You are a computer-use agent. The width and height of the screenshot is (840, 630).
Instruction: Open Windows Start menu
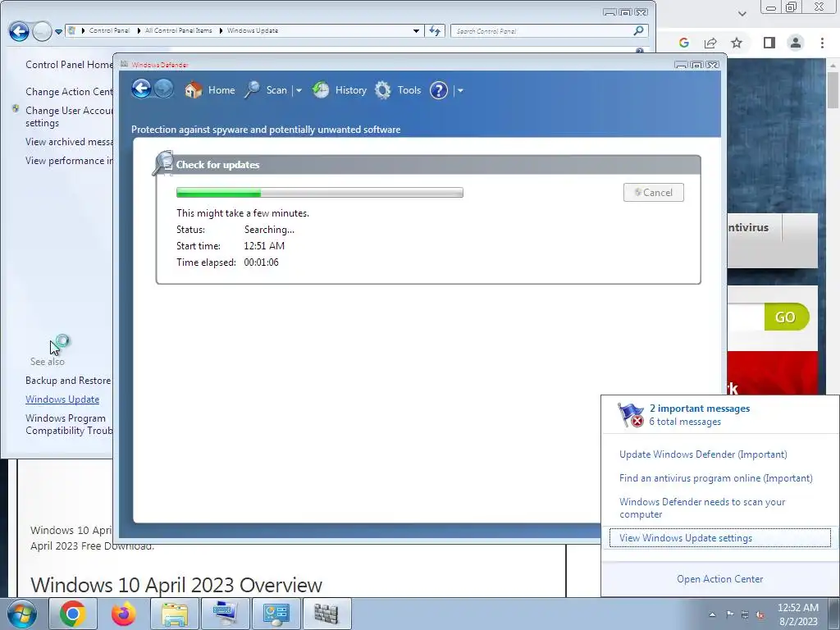pyautogui.click(x=21, y=614)
